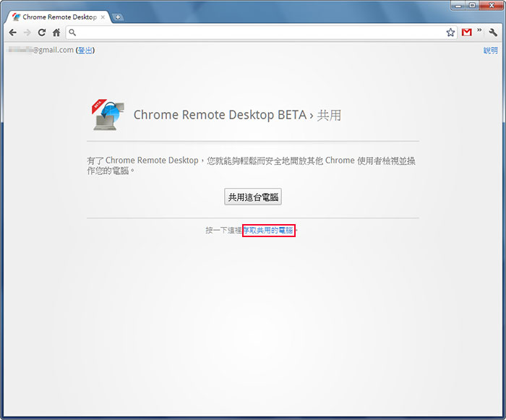
Task: Click the gmail.com account address text
Action: [x=40, y=50]
